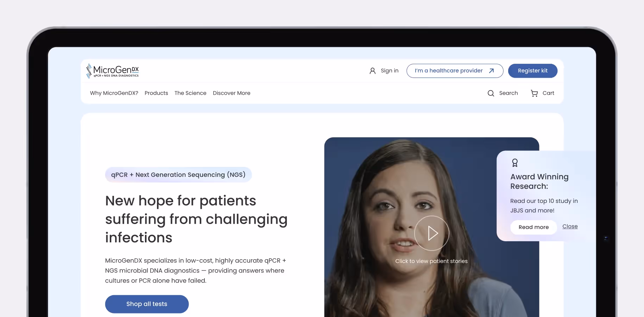Open the Sign in link
The width and height of the screenshot is (644, 317).
[x=390, y=71]
